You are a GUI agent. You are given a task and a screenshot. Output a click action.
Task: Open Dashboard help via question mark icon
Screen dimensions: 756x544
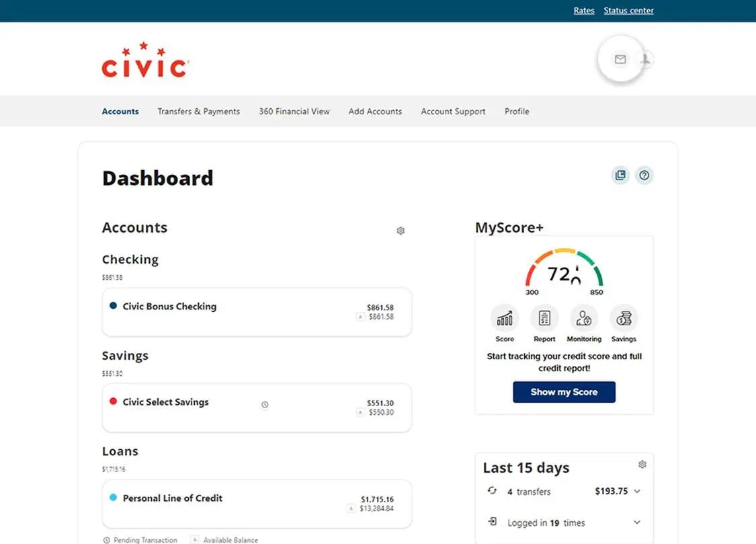tap(644, 175)
